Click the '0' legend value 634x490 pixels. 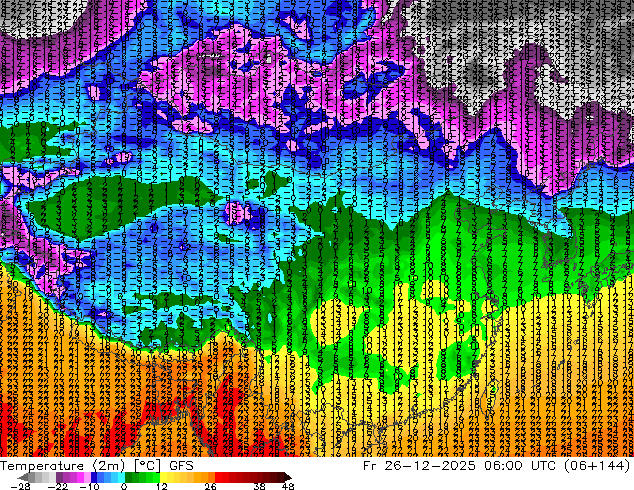[124, 486]
